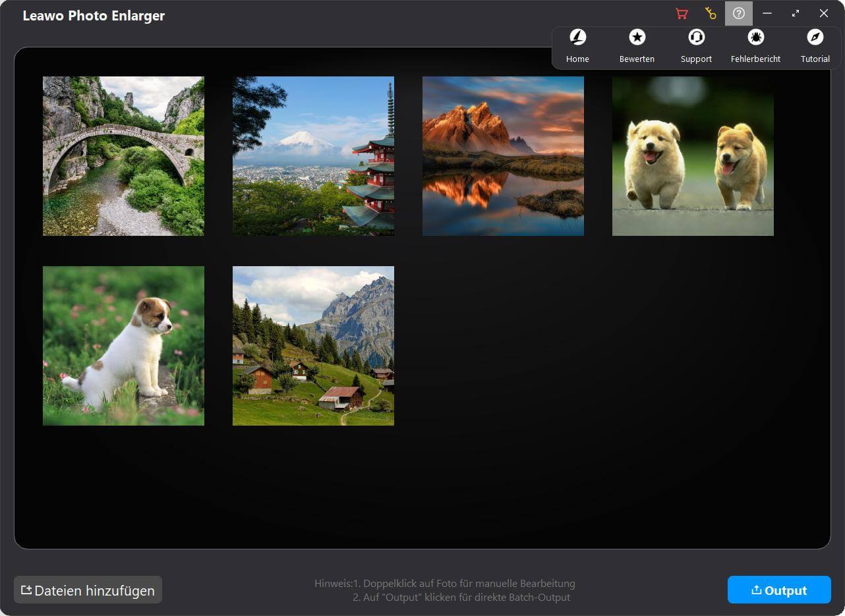
Task: Select the alpine village photo
Action: [313, 346]
